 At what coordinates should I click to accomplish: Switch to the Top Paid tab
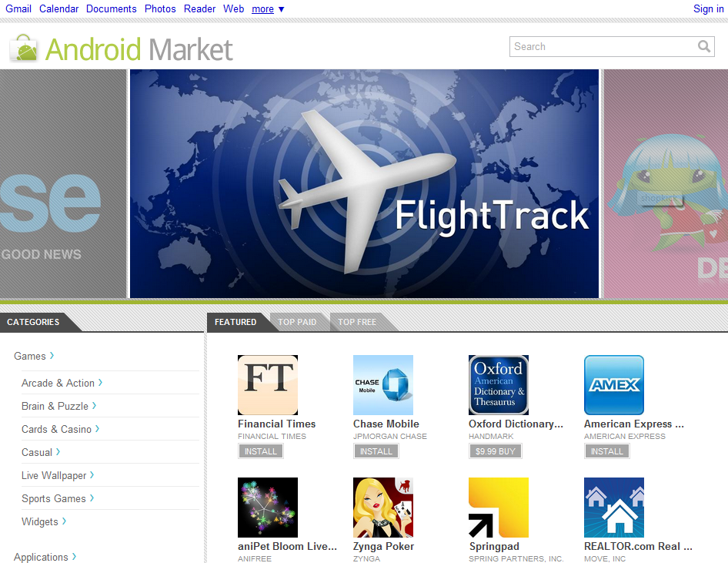coord(297,322)
